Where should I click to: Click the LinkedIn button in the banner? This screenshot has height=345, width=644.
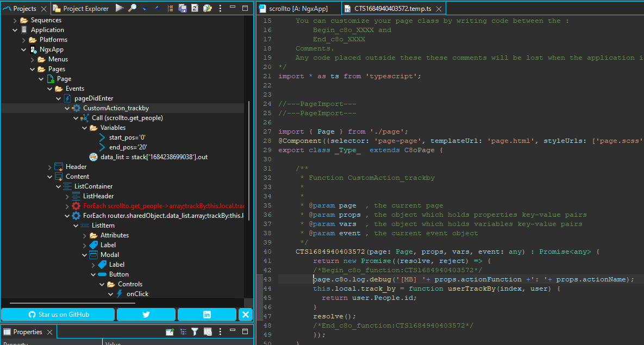click(207, 315)
